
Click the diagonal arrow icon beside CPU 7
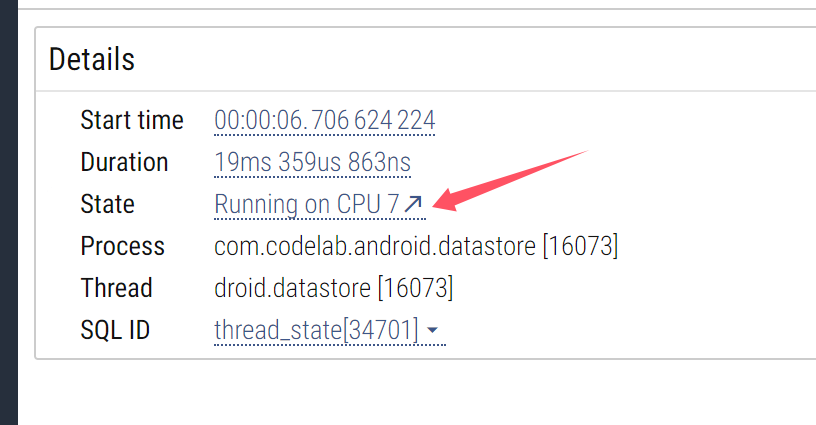(x=413, y=203)
